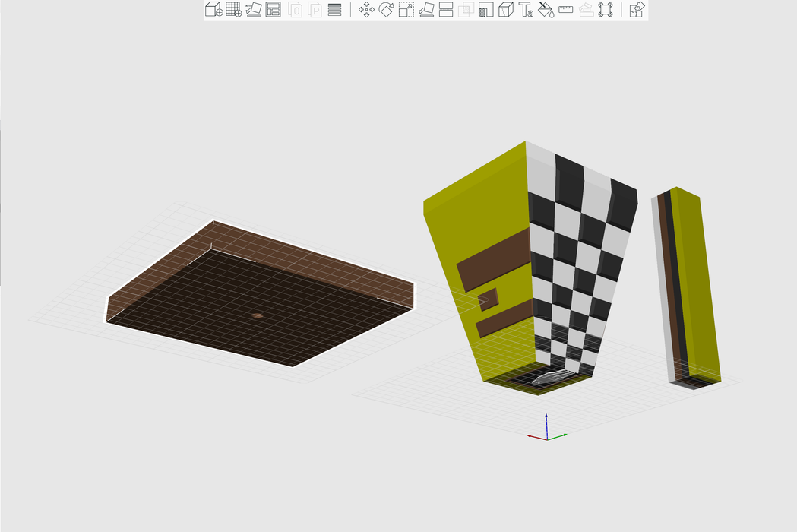Select the flat brown box model
The height and width of the screenshot is (532, 797).
258,296
